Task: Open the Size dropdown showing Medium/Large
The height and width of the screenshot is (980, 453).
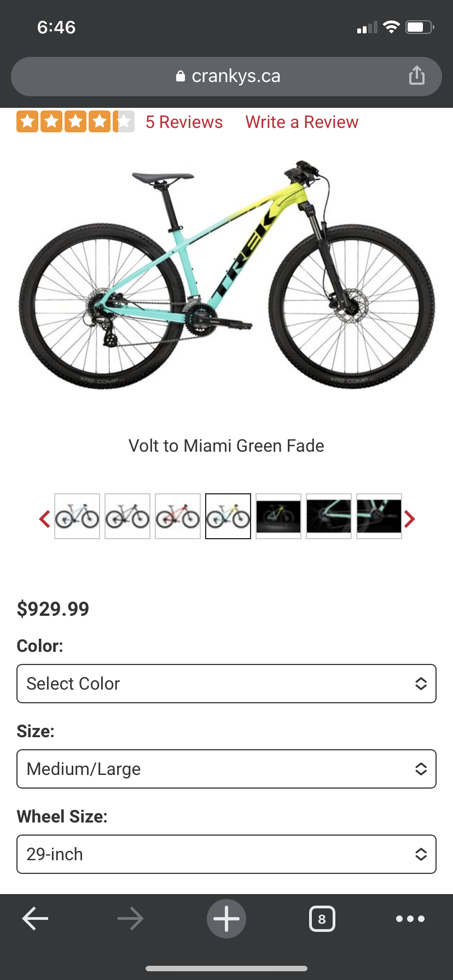Action: pos(226,769)
